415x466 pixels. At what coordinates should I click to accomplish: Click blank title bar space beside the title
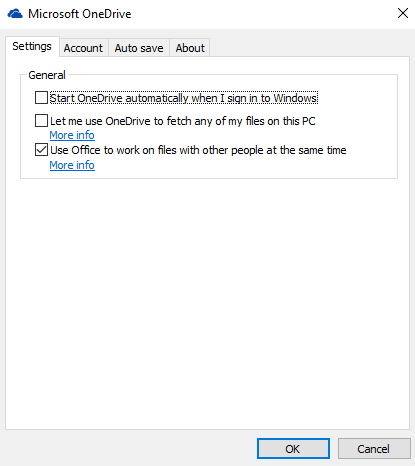(260, 14)
